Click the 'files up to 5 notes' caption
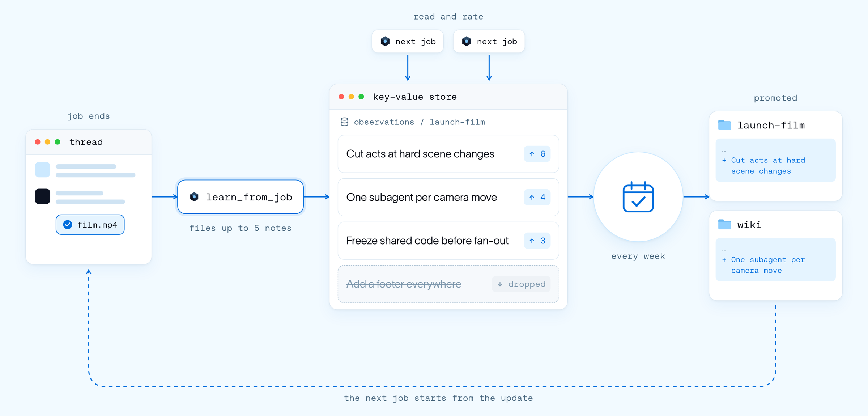The width and height of the screenshot is (868, 416). tap(241, 228)
